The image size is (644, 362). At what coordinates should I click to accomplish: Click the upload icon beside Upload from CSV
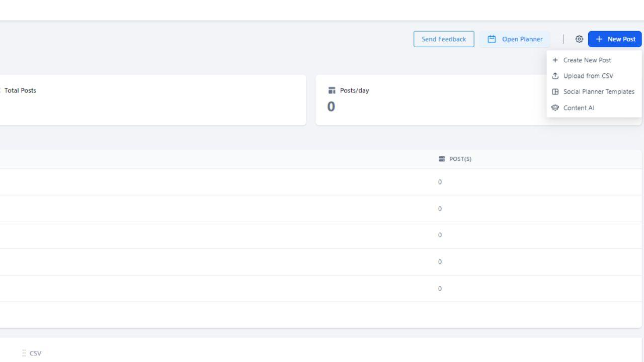point(555,76)
